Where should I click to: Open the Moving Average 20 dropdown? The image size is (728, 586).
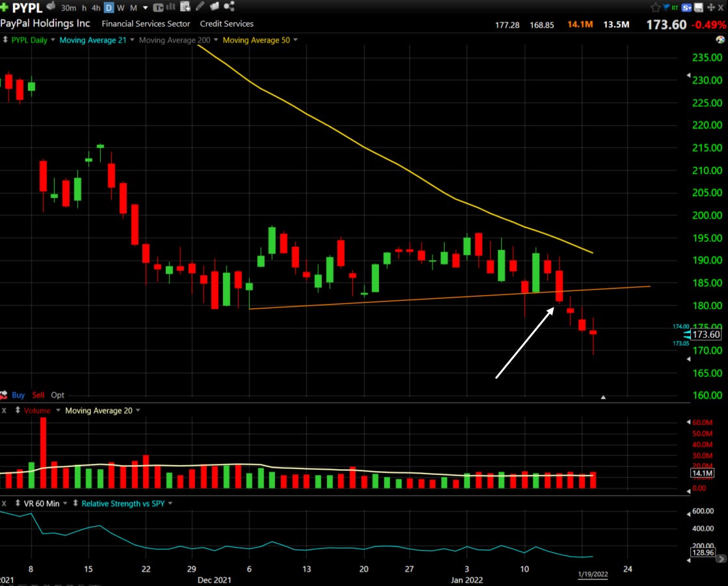coord(138,410)
